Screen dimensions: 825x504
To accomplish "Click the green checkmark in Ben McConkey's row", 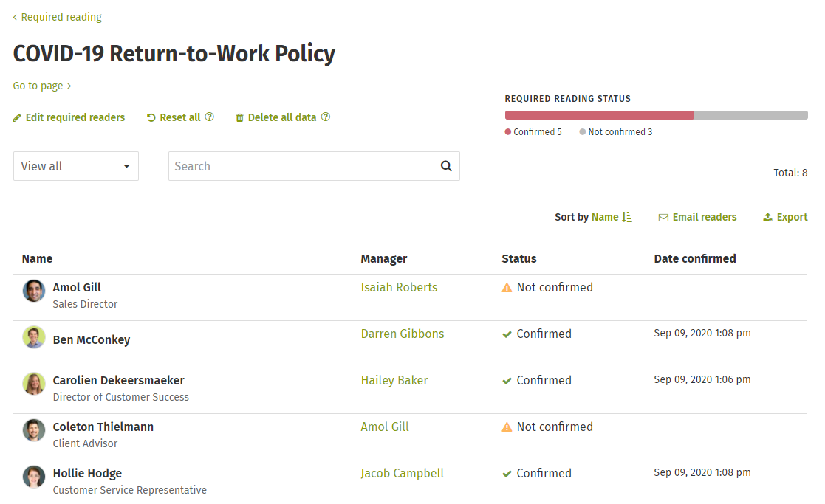I will 507,334.
